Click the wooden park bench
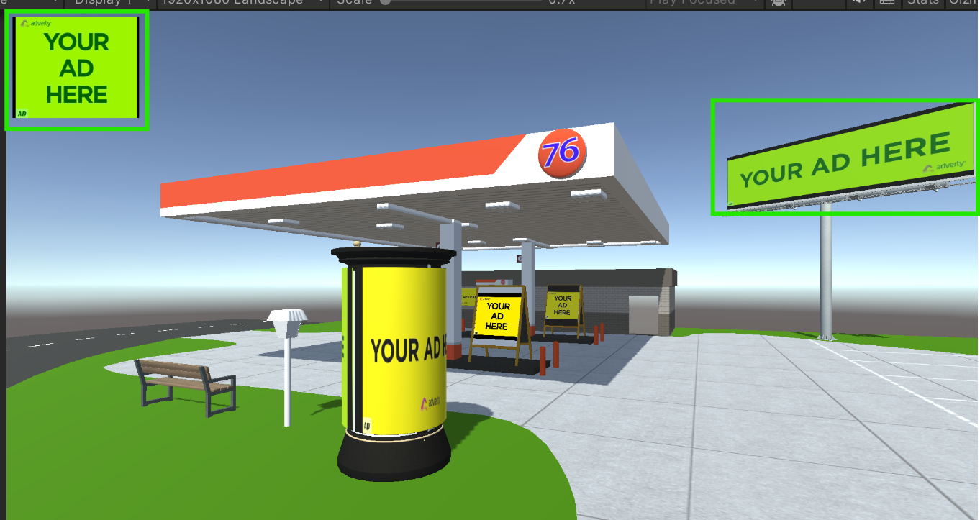Image resolution: width=980 pixels, height=520 pixels. click(x=186, y=386)
